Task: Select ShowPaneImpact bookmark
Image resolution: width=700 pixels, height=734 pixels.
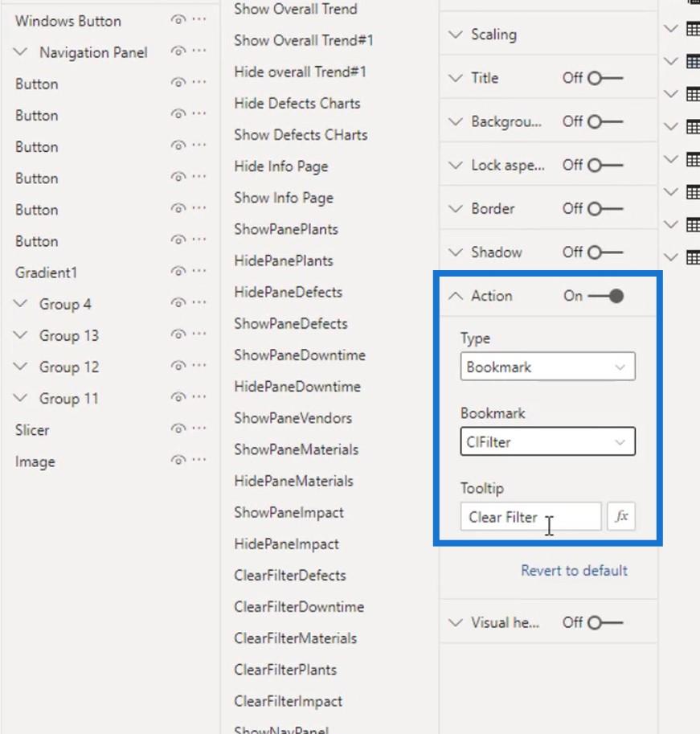Action: (x=289, y=513)
